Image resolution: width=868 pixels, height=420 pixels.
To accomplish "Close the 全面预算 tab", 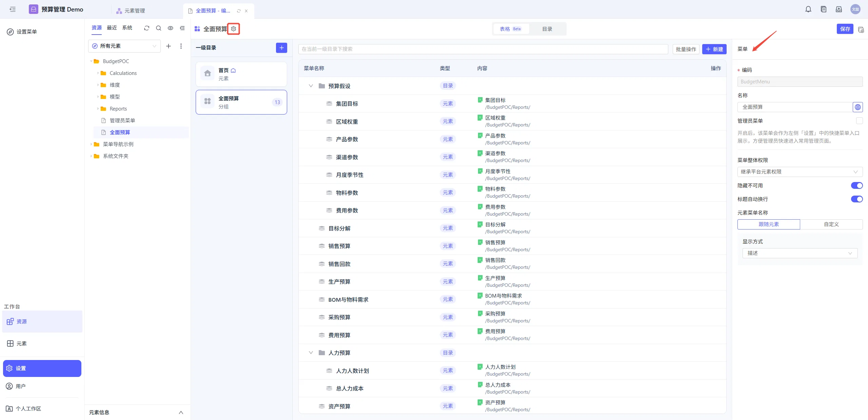I will (246, 11).
